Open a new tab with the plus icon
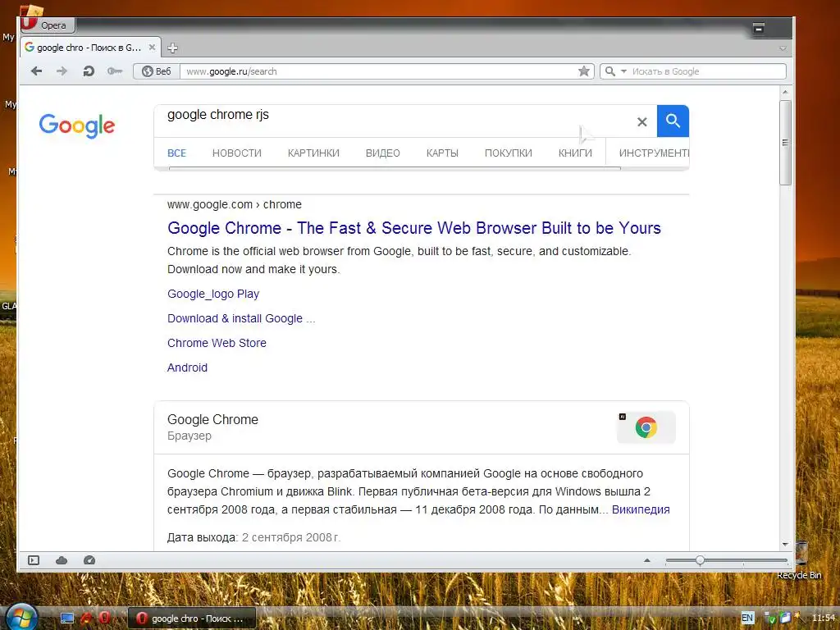This screenshot has width=840, height=630. (x=172, y=48)
